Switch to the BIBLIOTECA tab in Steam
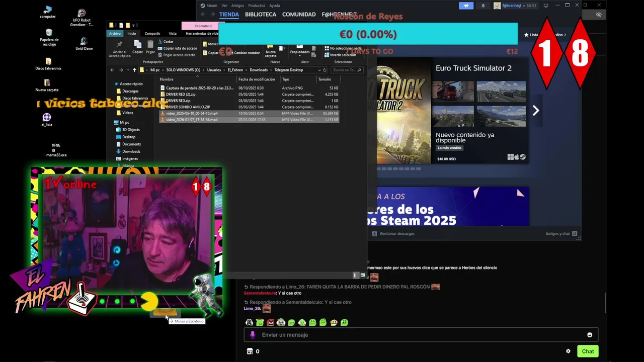Screen dimensions: 644x362 point(261,15)
